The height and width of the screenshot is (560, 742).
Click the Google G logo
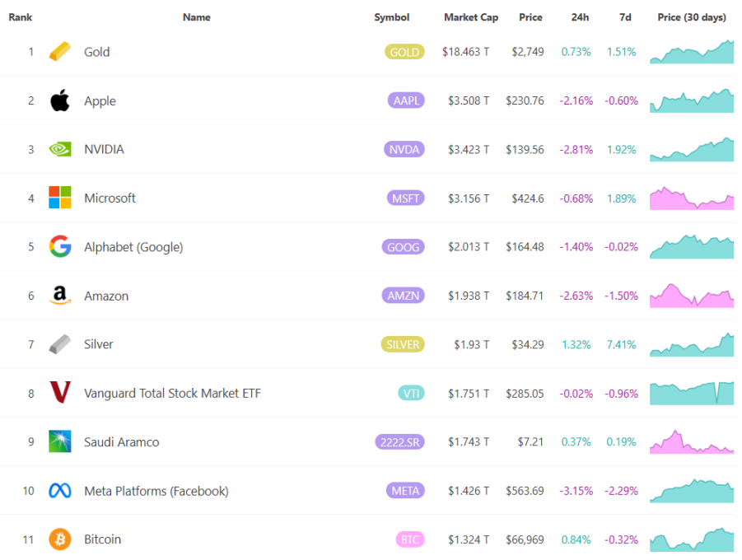click(x=60, y=246)
